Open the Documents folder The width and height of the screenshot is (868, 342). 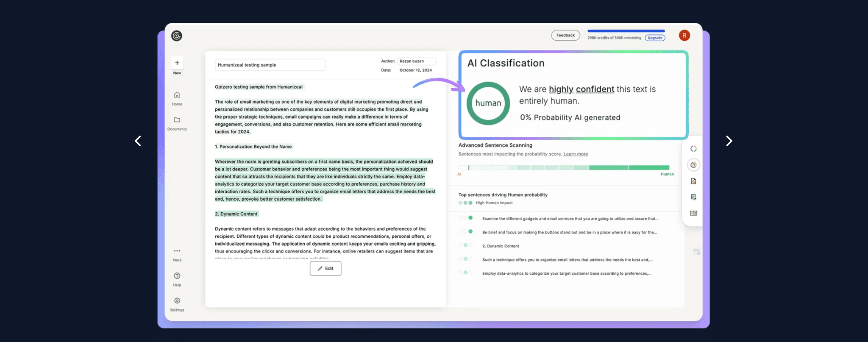coord(177,120)
